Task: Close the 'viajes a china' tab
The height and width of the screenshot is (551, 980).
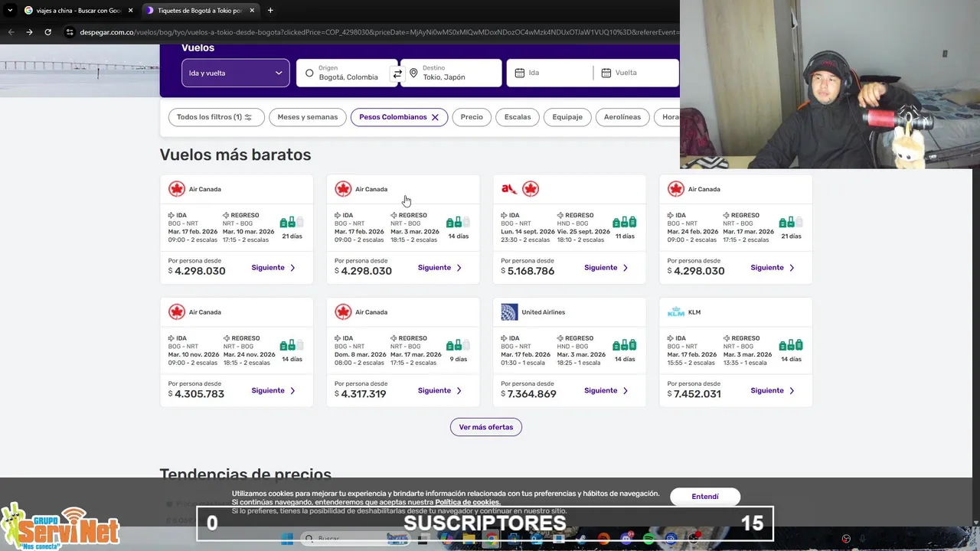Action: point(130,11)
